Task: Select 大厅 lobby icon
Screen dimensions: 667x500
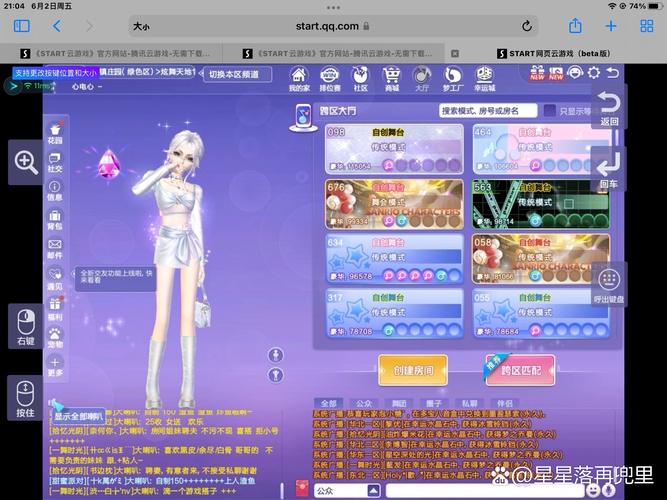Action: tap(422, 79)
